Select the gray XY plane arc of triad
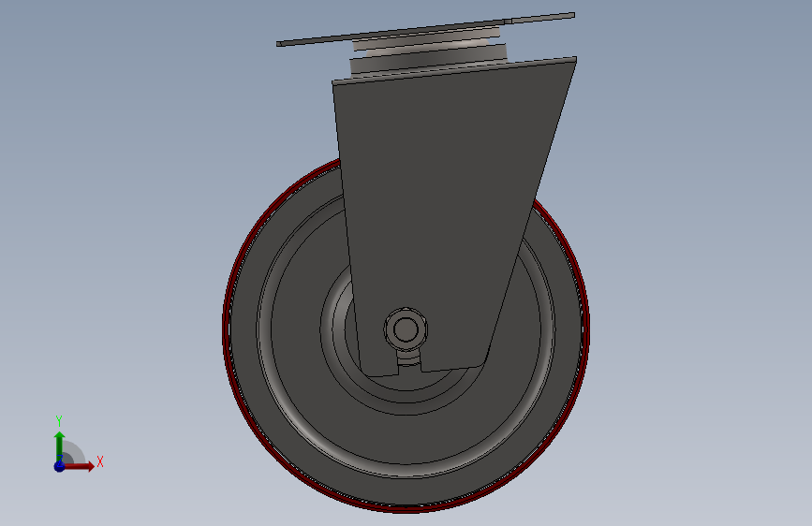Viewport: 812px width, 526px height. tap(73, 452)
